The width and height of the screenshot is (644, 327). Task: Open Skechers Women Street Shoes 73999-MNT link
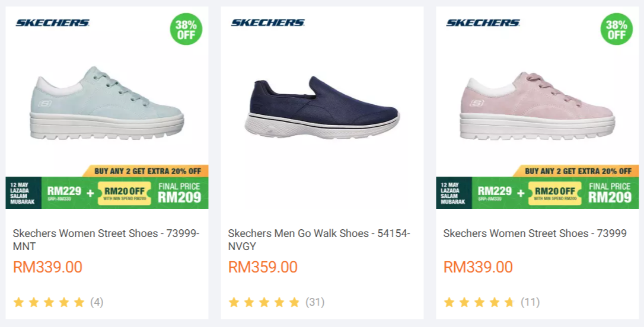(x=106, y=239)
